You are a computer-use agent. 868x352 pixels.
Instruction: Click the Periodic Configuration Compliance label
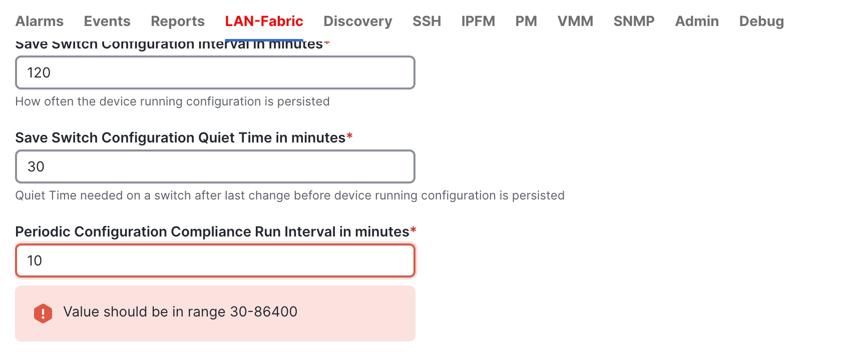coord(215,231)
